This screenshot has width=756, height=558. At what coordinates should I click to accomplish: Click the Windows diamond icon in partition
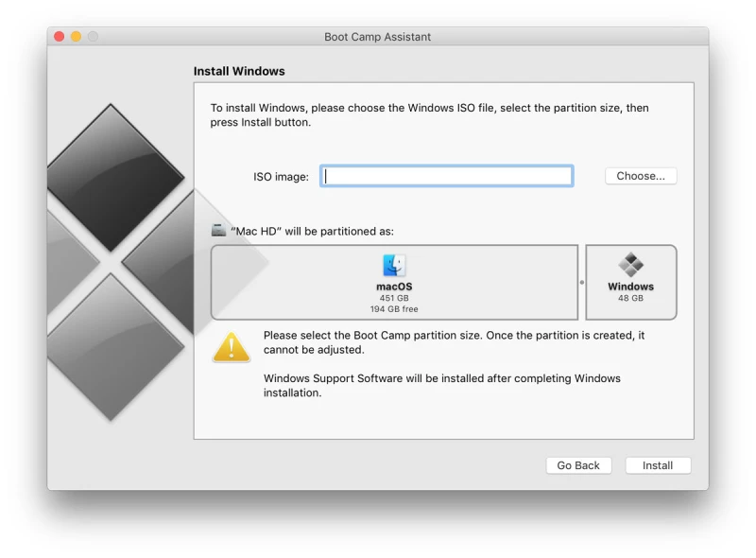(630, 265)
